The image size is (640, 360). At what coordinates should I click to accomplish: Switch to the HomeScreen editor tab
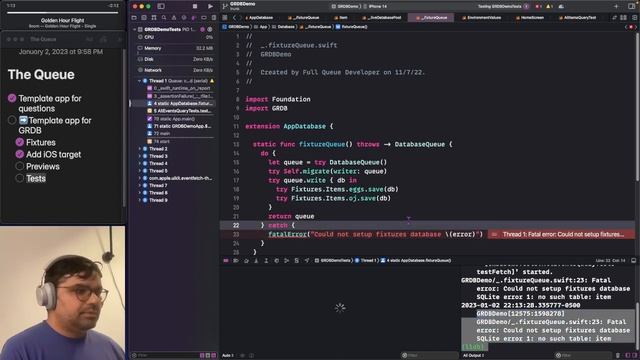coord(529,18)
